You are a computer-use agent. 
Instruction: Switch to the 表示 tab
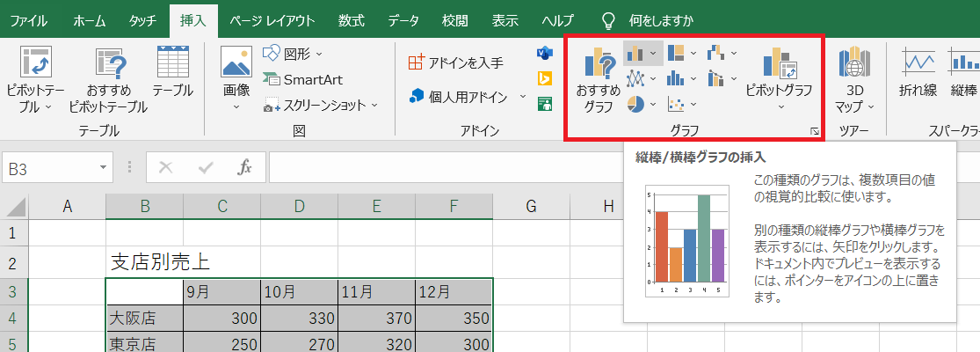(x=505, y=20)
